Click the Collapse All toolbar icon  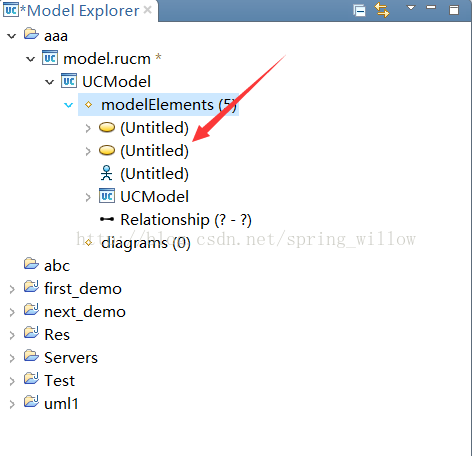click(x=359, y=10)
